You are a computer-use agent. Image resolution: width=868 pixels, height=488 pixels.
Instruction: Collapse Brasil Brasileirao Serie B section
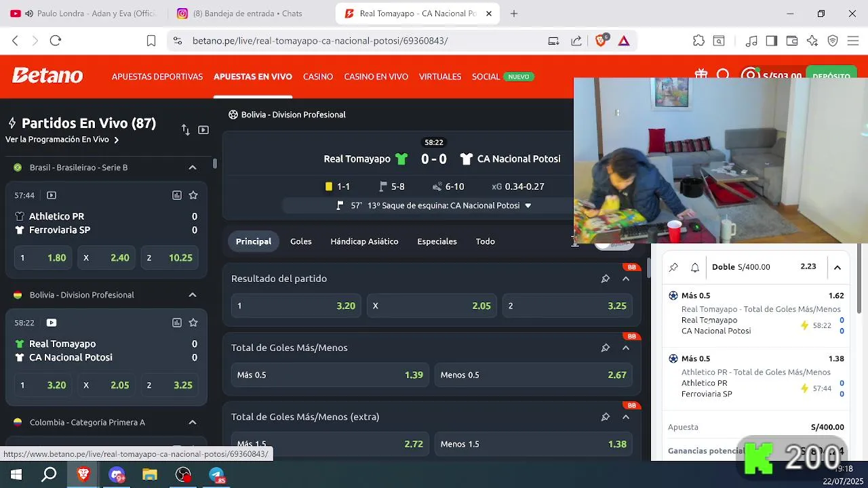[193, 167]
